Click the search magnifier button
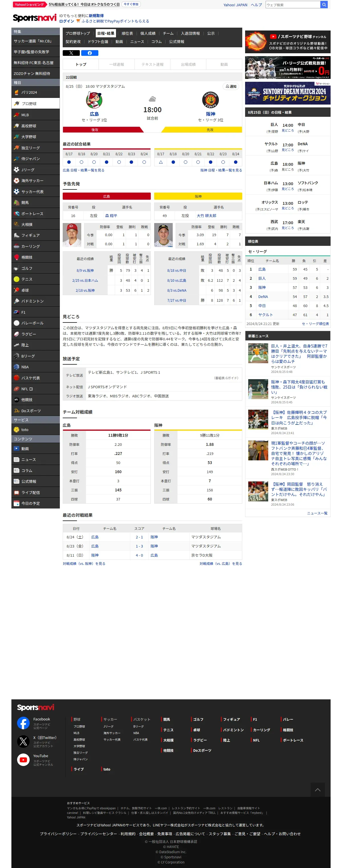Screen dimensions: 342x868 click(x=323, y=5)
